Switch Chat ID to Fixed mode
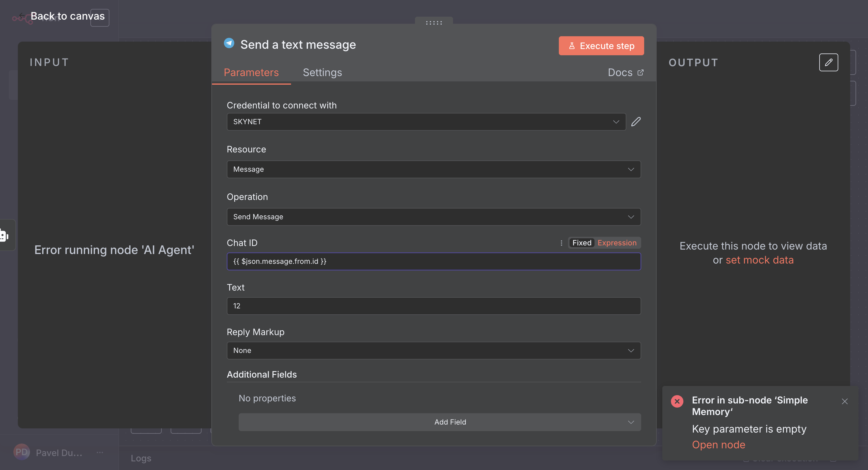This screenshot has height=470, width=868. tap(581, 243)
